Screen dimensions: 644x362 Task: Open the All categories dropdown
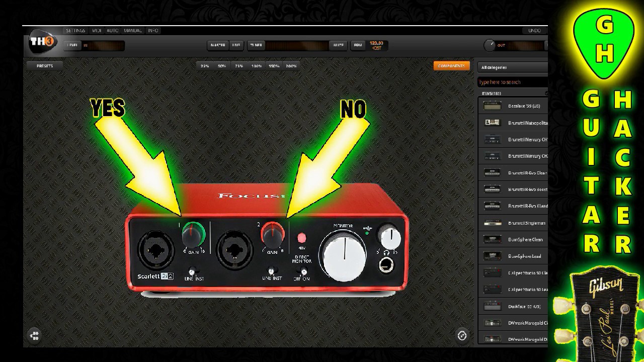tap(513, 67)
